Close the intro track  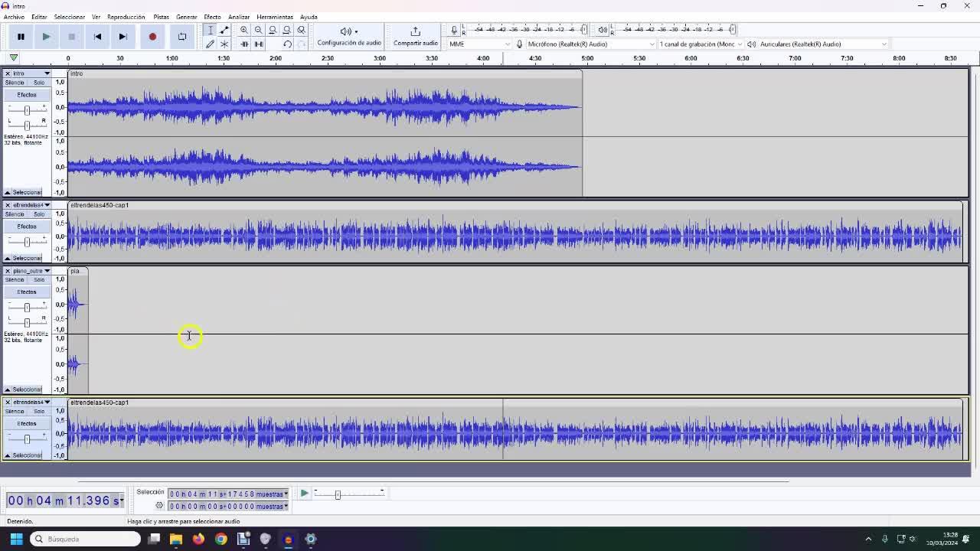click(x=8, y=73)
